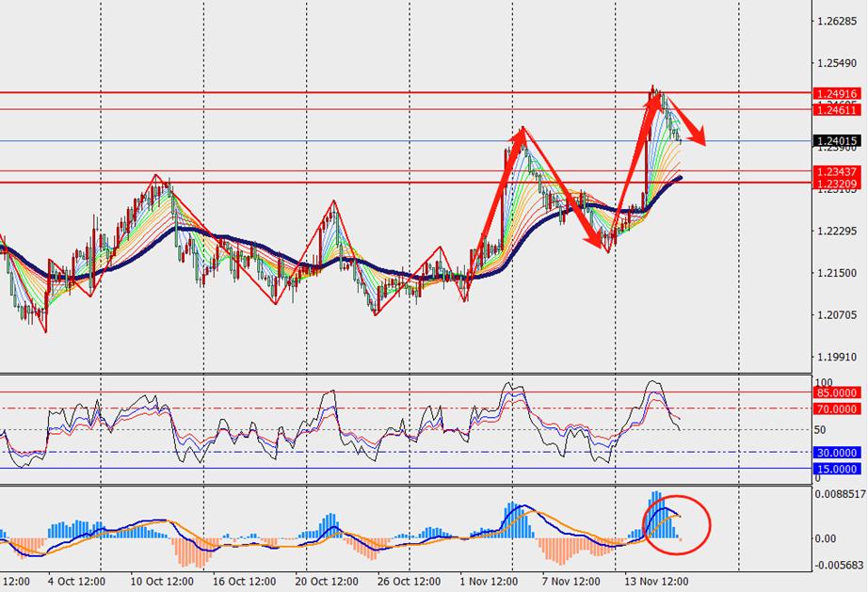Click the 26 Oct 12:00 date label
The image size is (868, 592).
(410, 582)
